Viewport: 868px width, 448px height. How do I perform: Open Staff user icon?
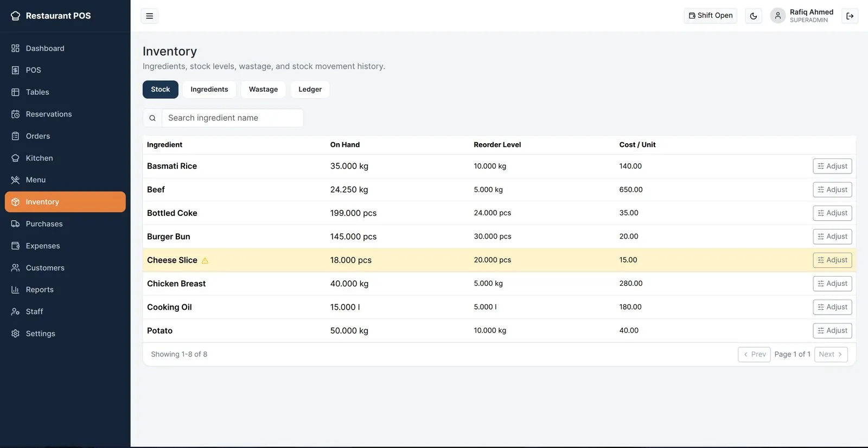pyautogui.click(x=15, y=311)
